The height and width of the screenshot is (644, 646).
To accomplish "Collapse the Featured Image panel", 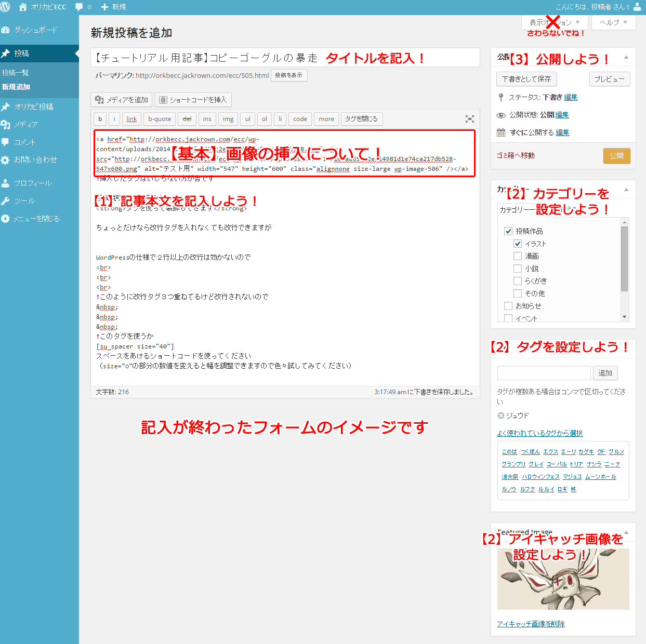I will 626,532.
